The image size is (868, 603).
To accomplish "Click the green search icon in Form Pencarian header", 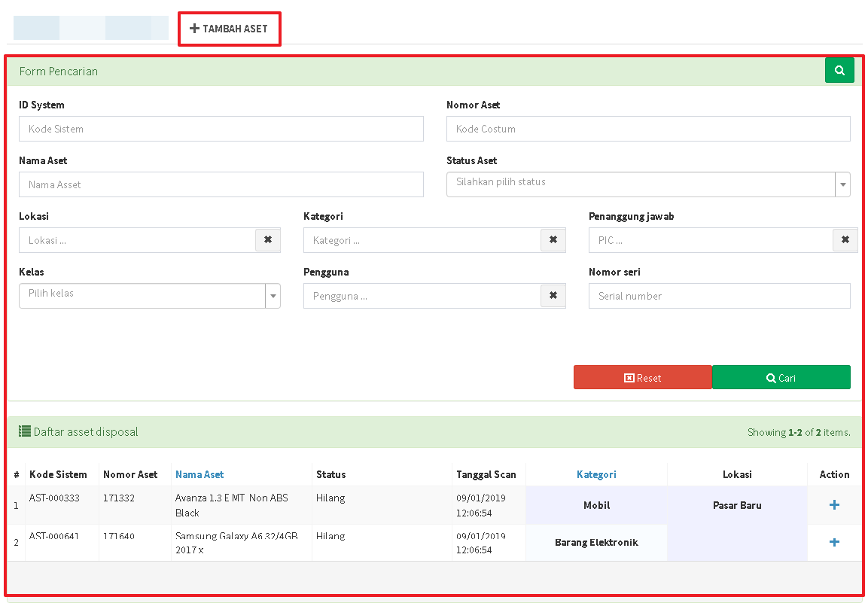I will click(839, 71).
